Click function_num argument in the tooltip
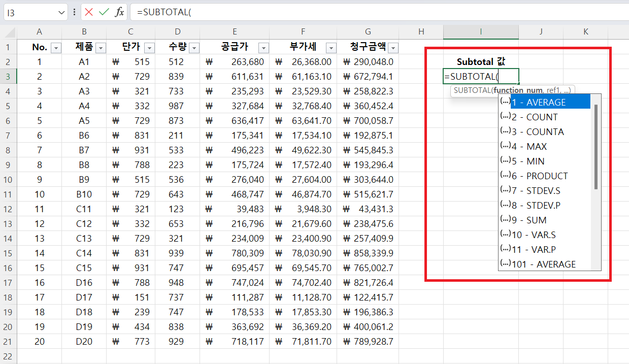Viewport: 629px width, 364px height. coord(518,90)
